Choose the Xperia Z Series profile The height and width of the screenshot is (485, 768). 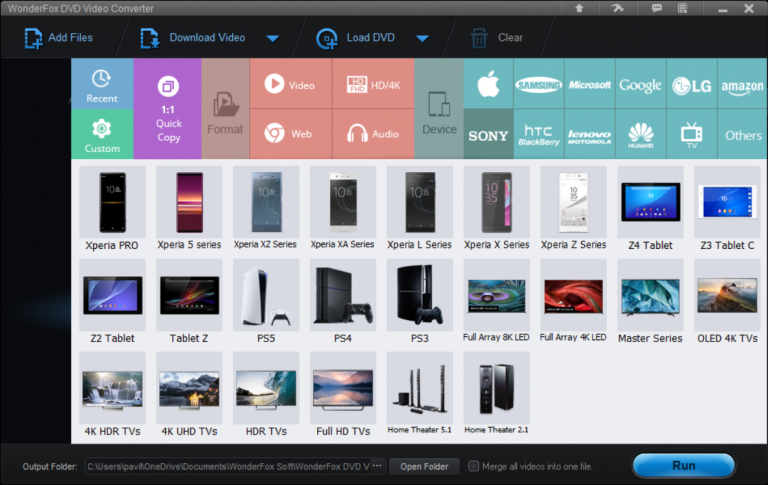tap(574, 209)
